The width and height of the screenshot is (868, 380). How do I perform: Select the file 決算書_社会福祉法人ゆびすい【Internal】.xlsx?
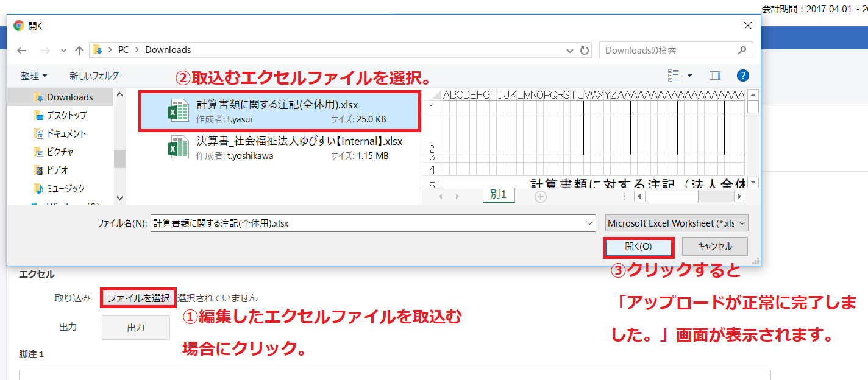pos(279,148)
